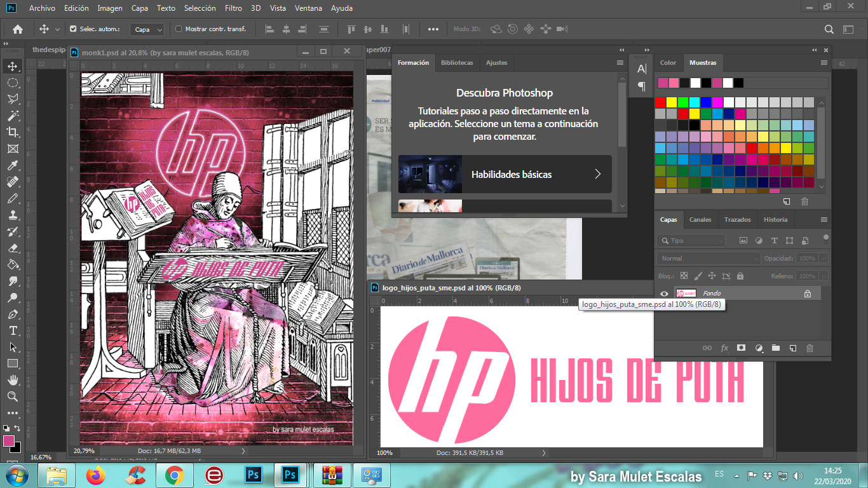Image resolution: width=868 pixels, height=488 pixels.
Task: Open the Layers panel flyout menu
Action: coord(824,220)
